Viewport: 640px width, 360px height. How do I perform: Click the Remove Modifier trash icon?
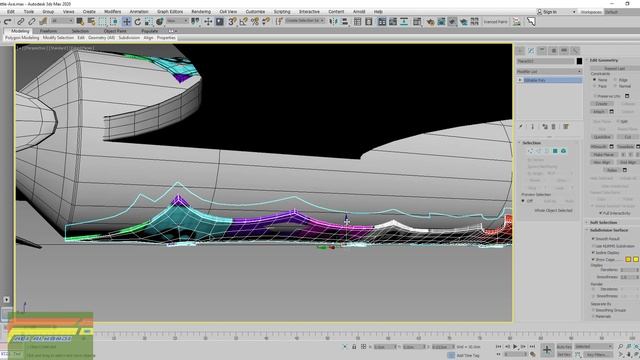click(553, 127)
